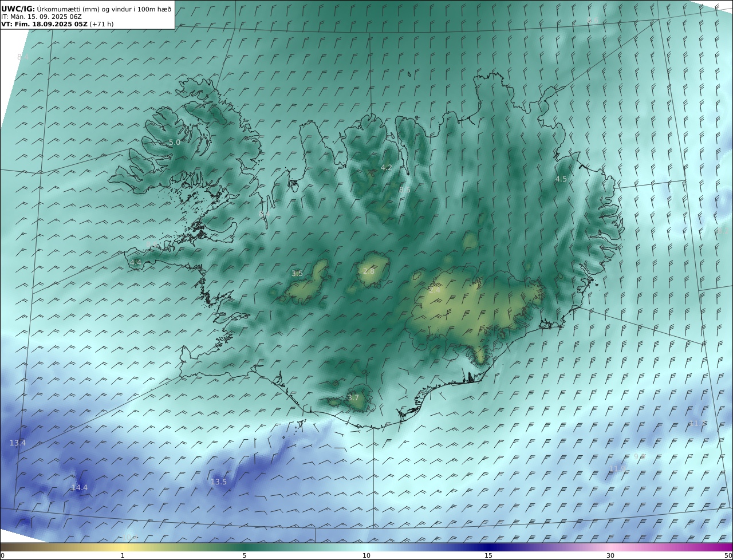Viewport: 733px width, 560px height.
Task: Click the 5.0 value over the Westfjords
Action: 175,142
